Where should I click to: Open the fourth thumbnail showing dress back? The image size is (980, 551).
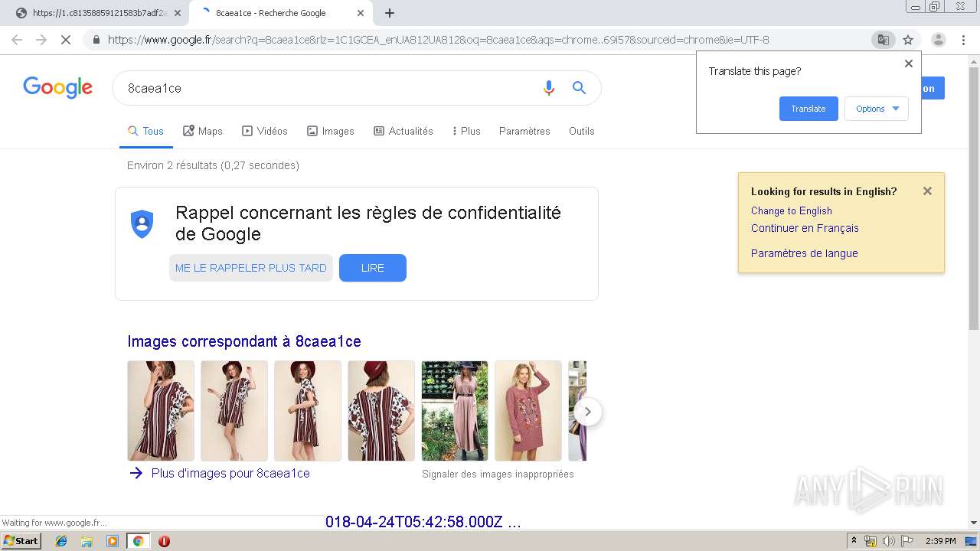coord(381,411)
